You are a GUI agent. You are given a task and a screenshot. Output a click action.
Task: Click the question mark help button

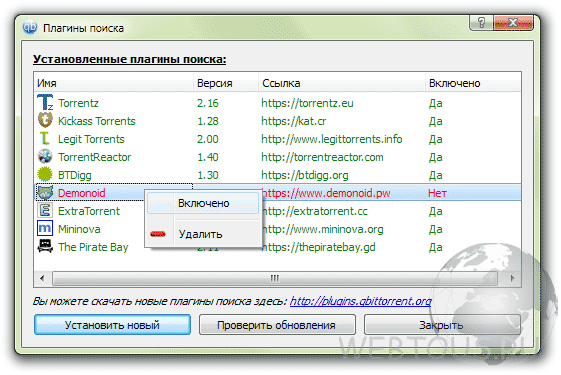click(x=482, y=23)
